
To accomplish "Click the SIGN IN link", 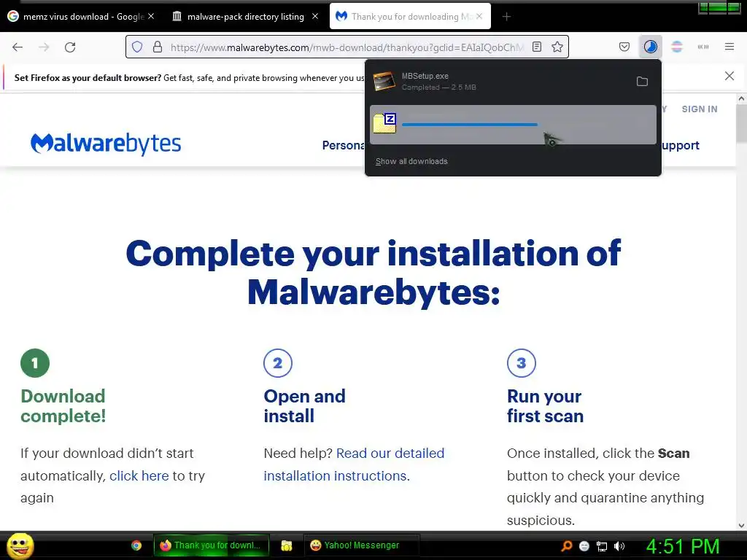I will pyautogui.click(x=700, y=109).
